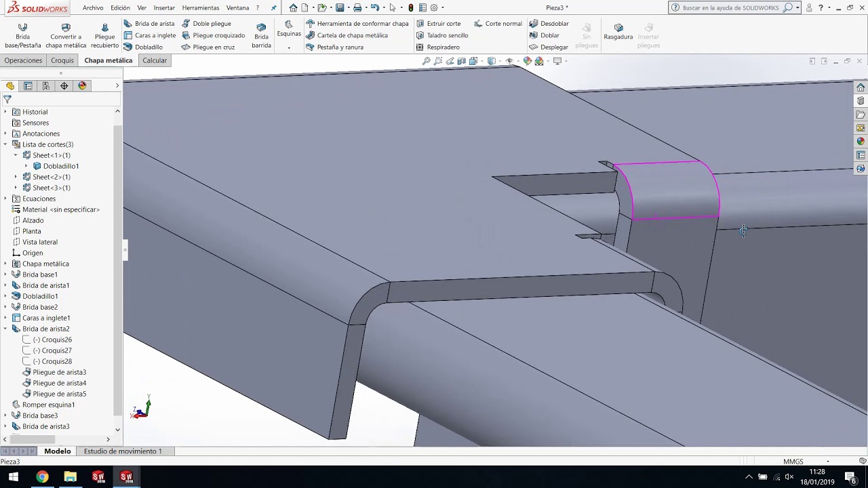Open the DisplayManager color ball tab
Viewport: 868px width, 488px height.
[83, 86]
